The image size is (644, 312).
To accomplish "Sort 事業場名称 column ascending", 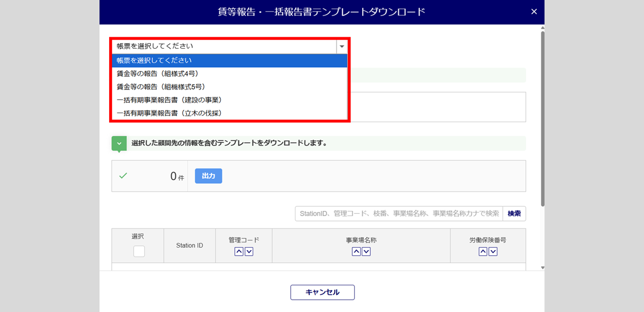I will click(356, 252).
